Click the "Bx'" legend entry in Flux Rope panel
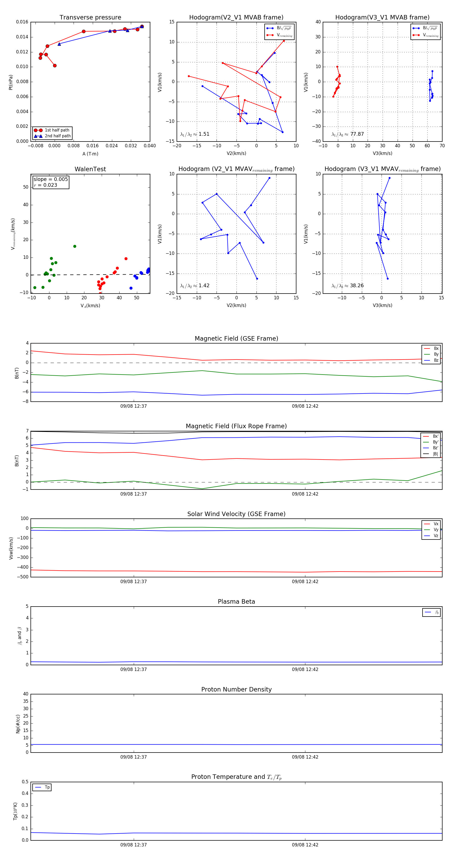 click(x=431, y=436)
